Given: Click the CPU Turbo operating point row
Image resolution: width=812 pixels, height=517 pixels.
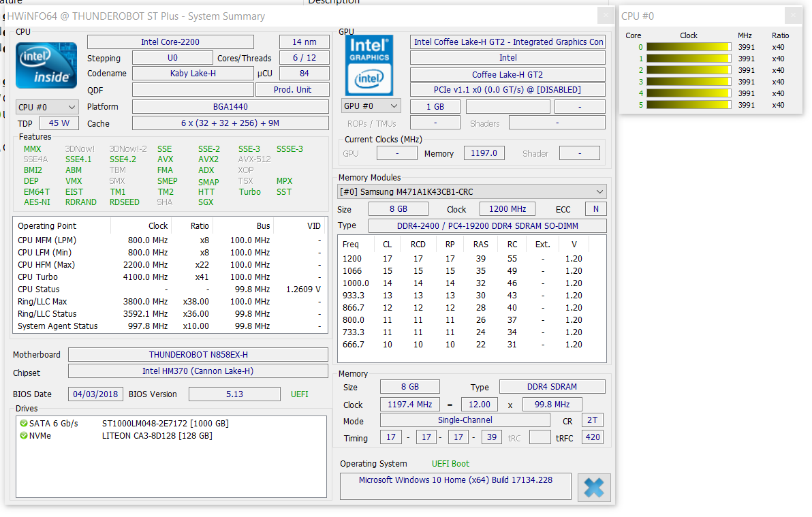Looking at the screenshot, I should coord(170,277).
